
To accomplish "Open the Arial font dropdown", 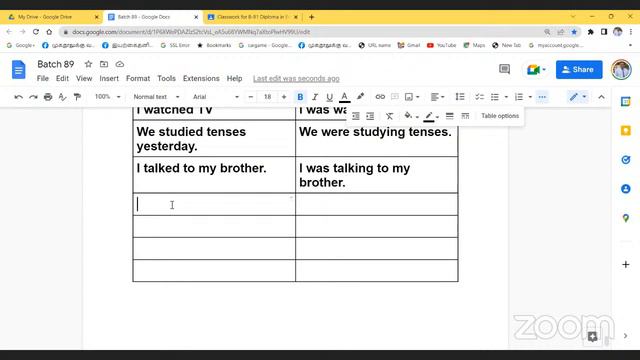I will [216, 97].
